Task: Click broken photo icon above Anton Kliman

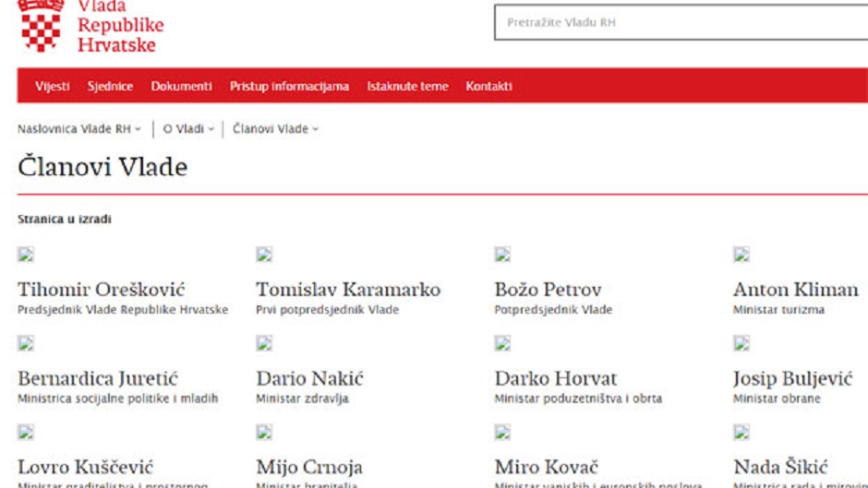Action: [741, 255]
